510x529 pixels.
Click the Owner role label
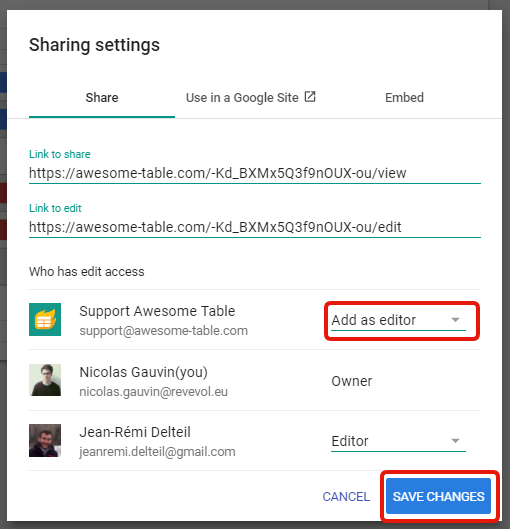pyautogui.click(x=351, y=381)
